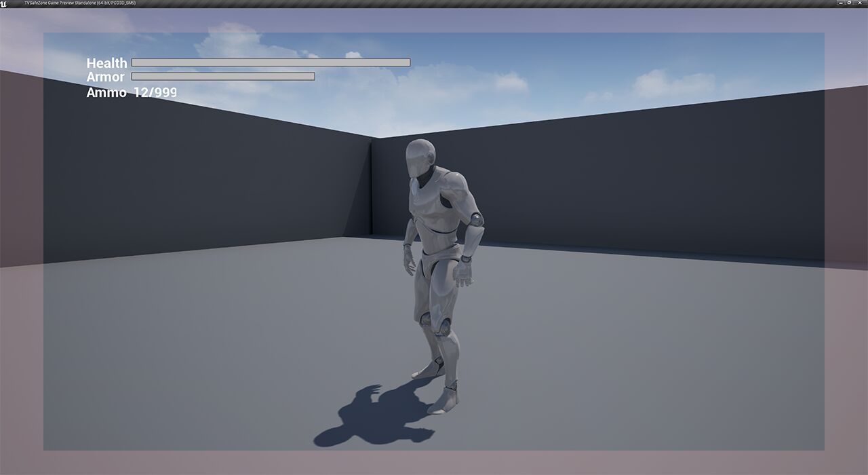The width and height of the screenshot is (868, 475).
Task: Click the TVSafeZone Game Preview window title
Action: (80, 3)
